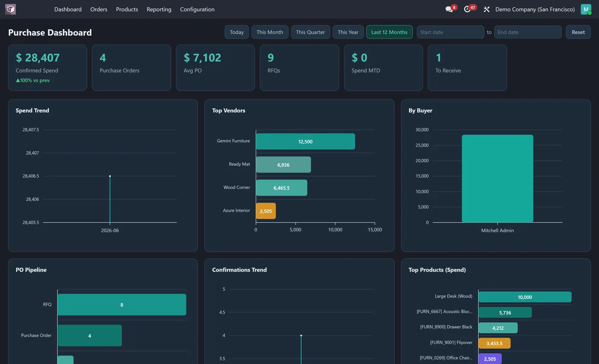Open the RFQs KPI card
Screen dimensions: 599x364
299,68
